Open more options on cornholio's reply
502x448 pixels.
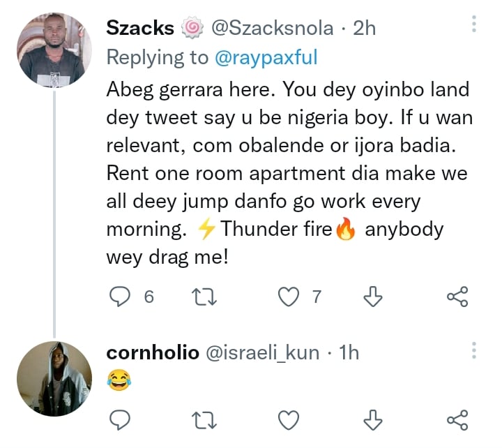(473, 351)
